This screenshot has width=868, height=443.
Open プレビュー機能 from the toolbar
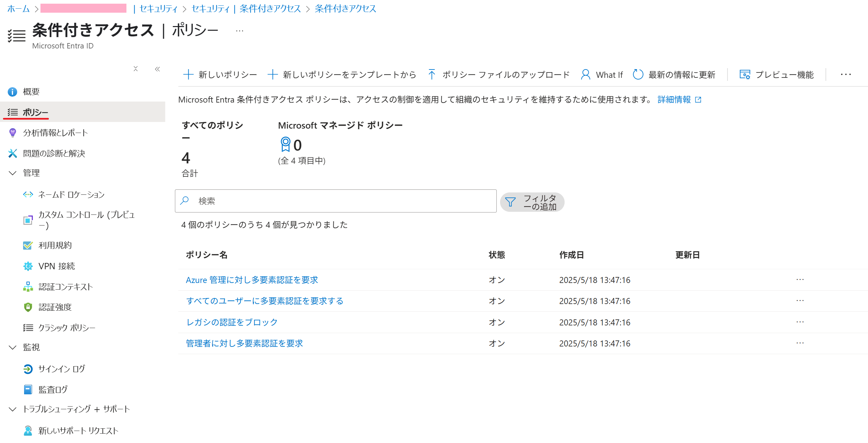point(776,75)
